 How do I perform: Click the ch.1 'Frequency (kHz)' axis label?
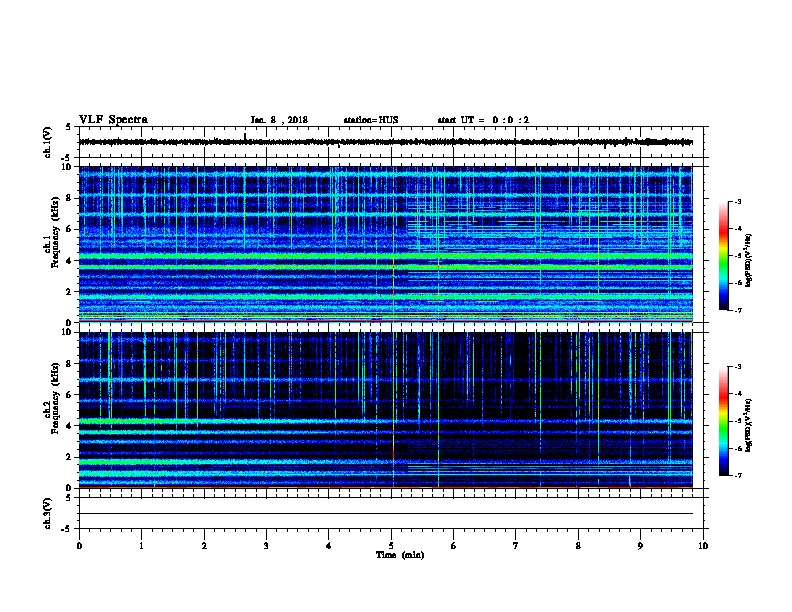pyautogui.click(x=55, y=233)
